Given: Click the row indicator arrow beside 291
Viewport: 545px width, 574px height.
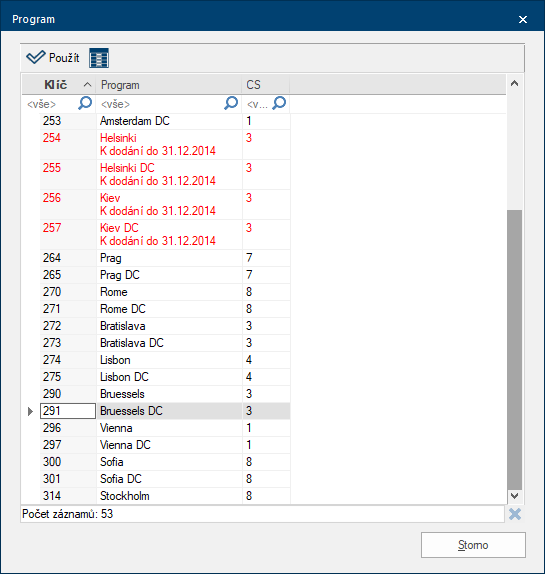Looking at the screenshot, I should [x=30, y=411].
